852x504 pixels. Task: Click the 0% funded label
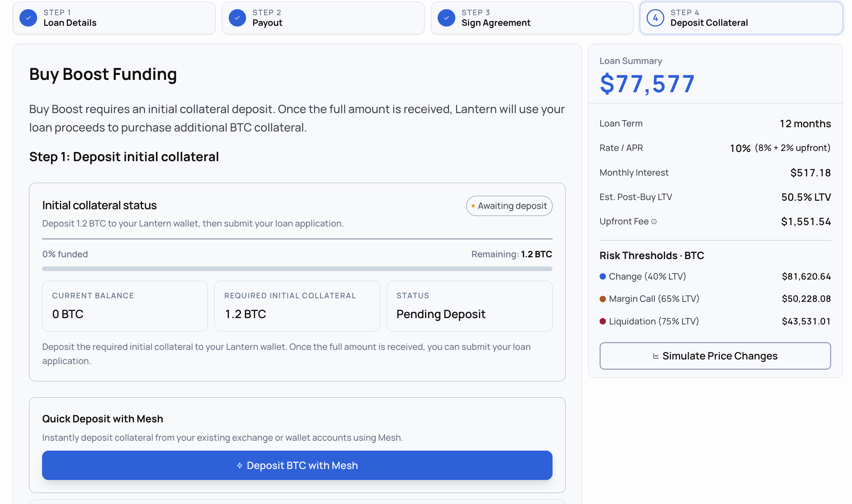pyautogui.click(x=65, y=254)
